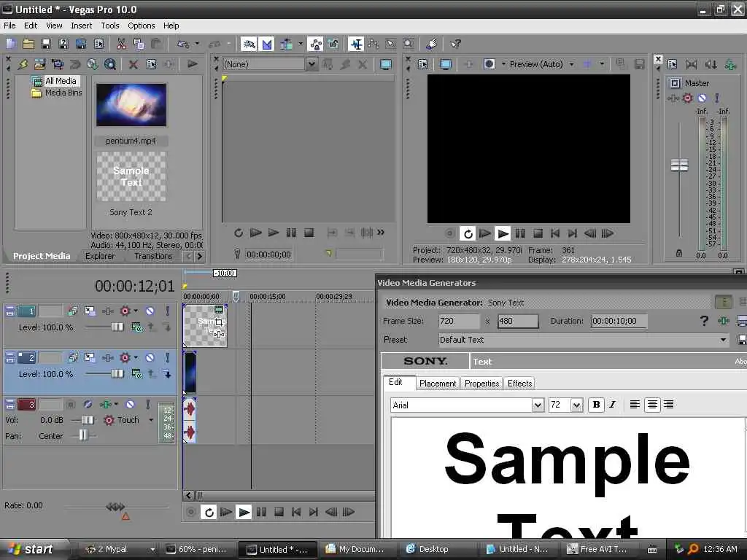Click the Import Media icon in Project Media
This screenshot has height=560, width=747.
click(x=40, y=64)
